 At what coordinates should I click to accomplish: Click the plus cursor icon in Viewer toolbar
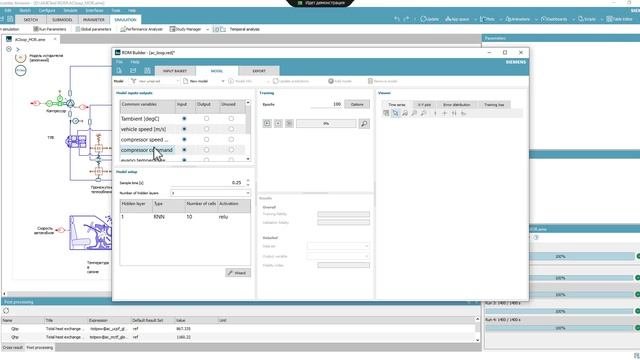(x=444, y=113)
